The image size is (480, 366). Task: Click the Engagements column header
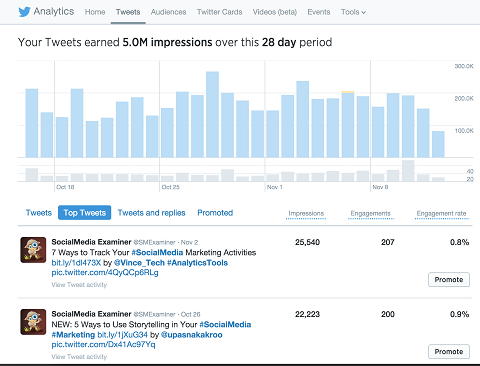(x=370, y=214)
